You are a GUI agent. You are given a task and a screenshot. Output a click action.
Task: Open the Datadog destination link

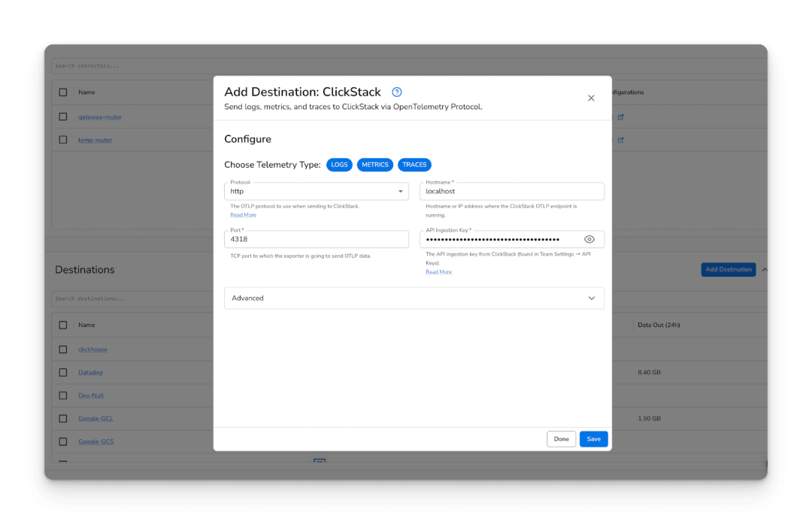[x=90, y=372]
